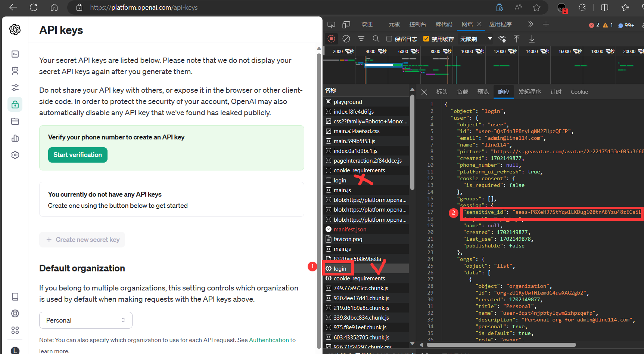644x354 pixels.
Task: Open network conditions wifi icon
Action: 502,39
